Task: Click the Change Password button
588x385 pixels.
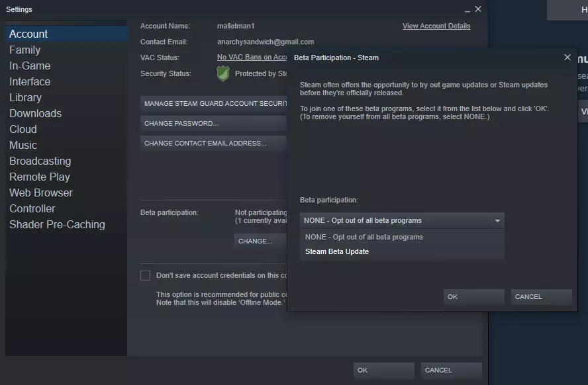Action: 213,123
